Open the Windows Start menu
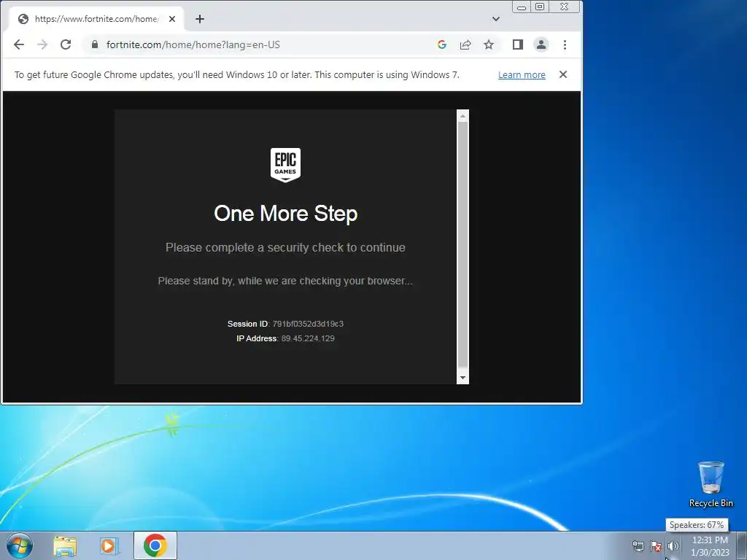The width and height of the screenshot is (747, 560). 20,545
